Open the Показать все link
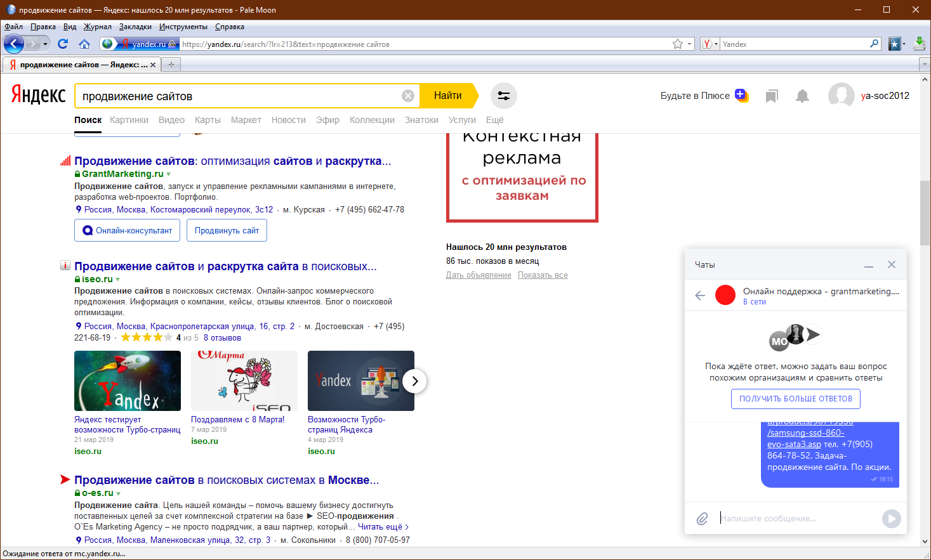931x560 pixels. coord(543,275)
